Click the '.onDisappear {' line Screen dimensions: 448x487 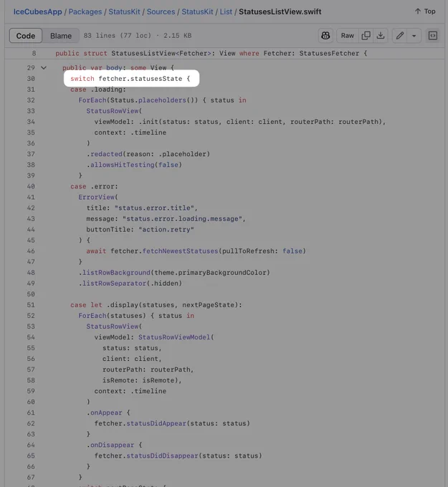(x=115, y=445)
